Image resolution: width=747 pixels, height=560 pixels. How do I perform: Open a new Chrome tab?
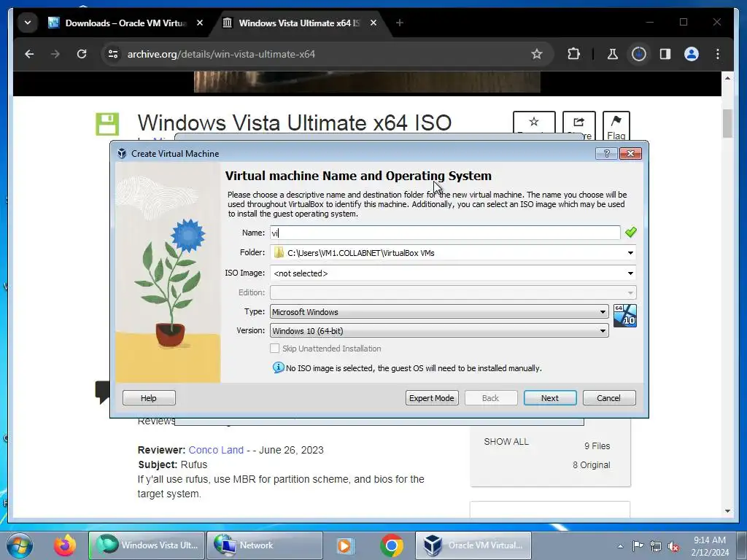pos(399,23)
